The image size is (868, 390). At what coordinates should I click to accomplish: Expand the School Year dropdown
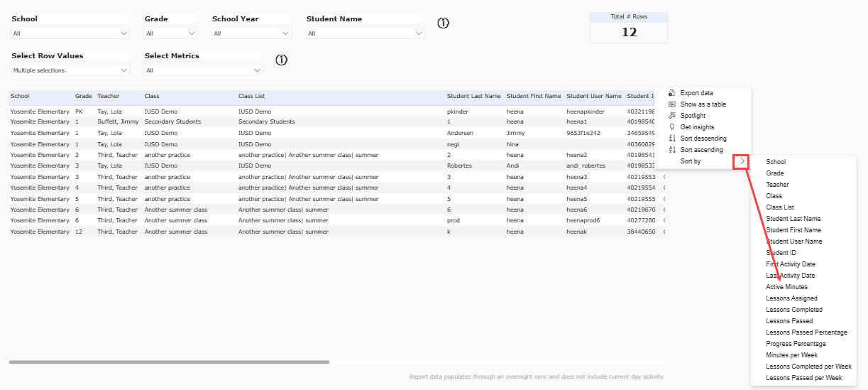tap(251, 33)
